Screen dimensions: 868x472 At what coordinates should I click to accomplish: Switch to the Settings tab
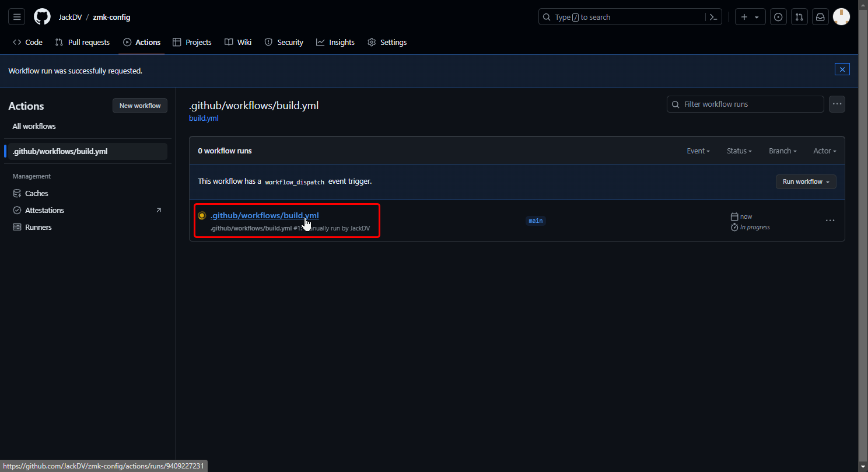pyautogui.click(x=387, y=43)
